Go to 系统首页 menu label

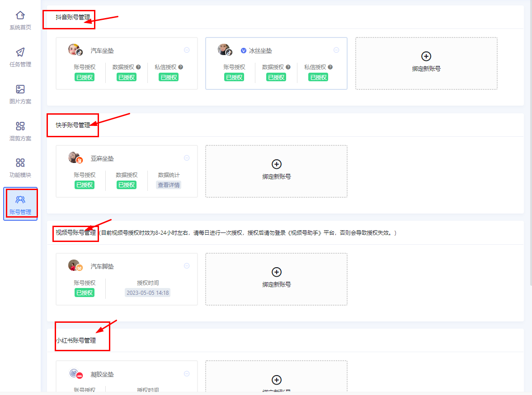point(20,28)
